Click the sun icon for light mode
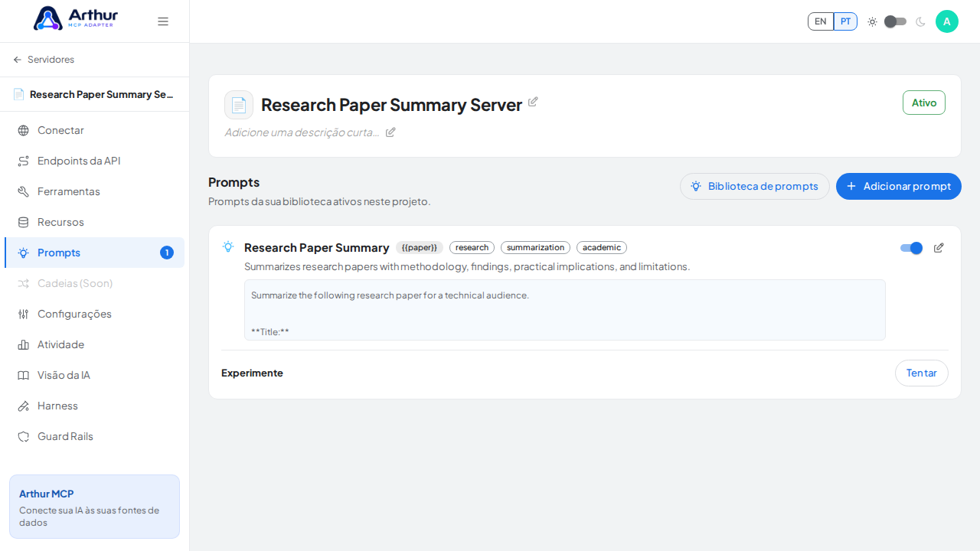The image size is (980, 551). [x=872, y=21]
